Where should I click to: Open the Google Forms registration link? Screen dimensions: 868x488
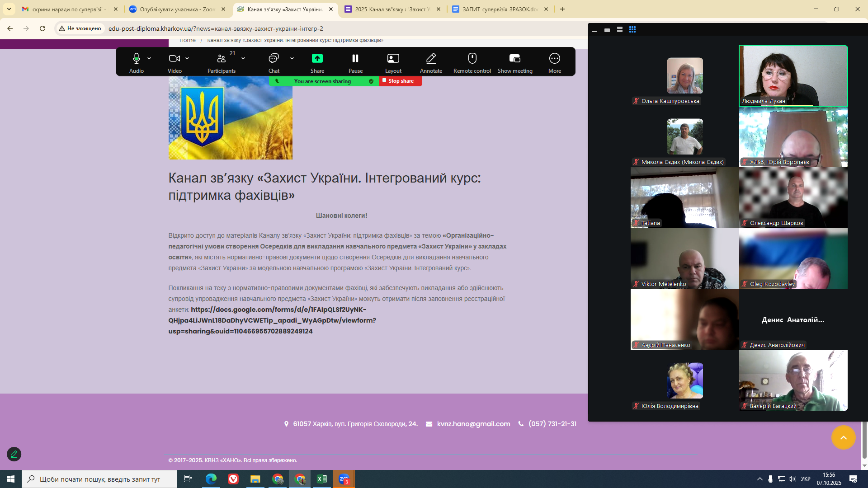272,320
